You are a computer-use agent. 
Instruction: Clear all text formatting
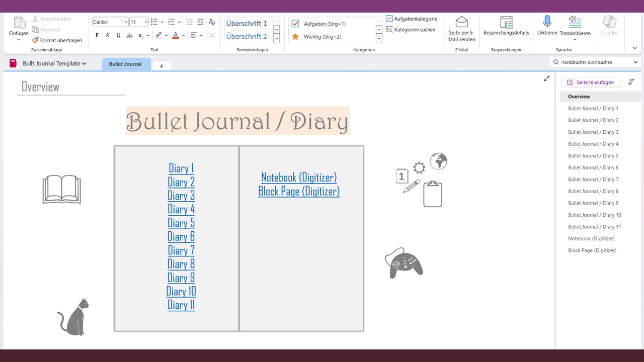tap(212, 22)
